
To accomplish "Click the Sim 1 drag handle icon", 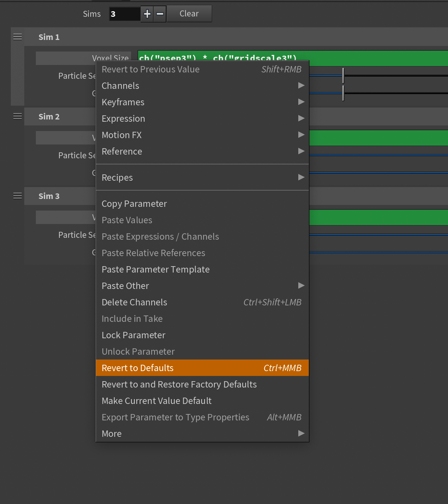I will [18, 37].
